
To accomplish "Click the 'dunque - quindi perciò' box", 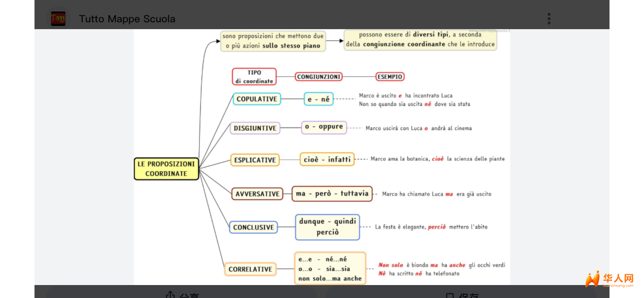I will point(327,227).
